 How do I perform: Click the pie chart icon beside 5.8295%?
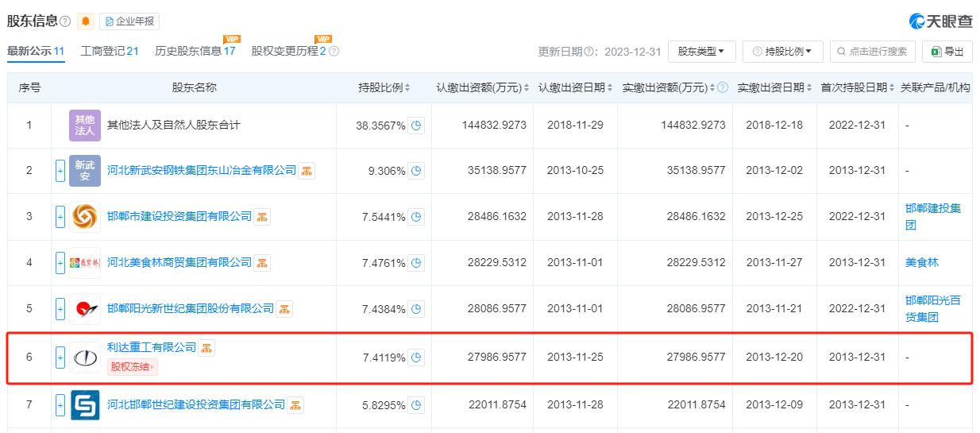[x=416, y=405]
